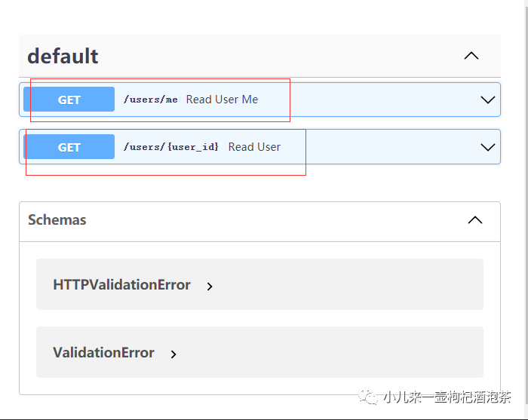Expand the /users/me operation arrow
Screen dimensions: 528x420
(487, 100)
